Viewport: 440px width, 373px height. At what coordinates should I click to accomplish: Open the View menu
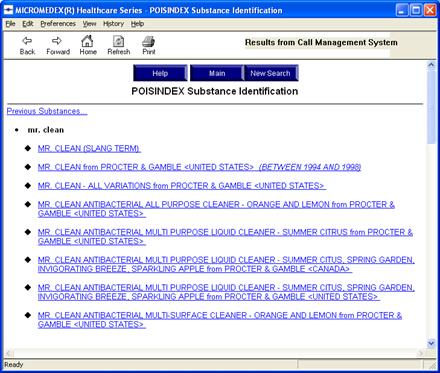coord(89,24)
